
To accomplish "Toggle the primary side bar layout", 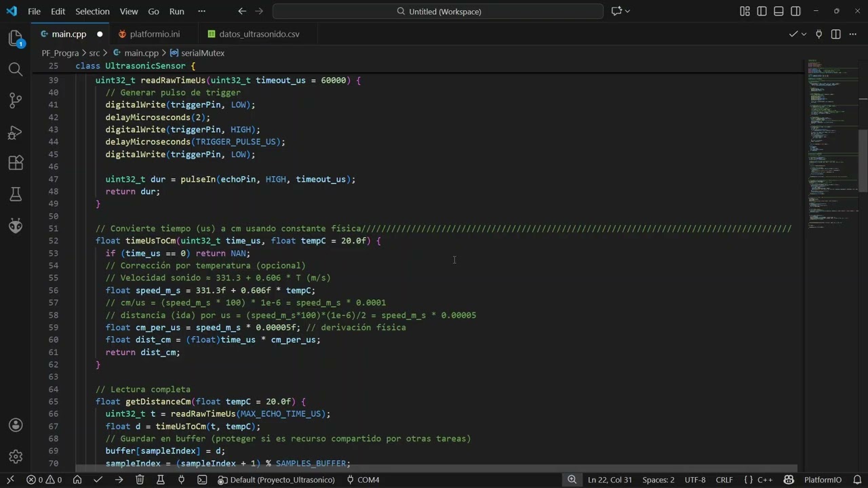I will [x=762, y=12].
